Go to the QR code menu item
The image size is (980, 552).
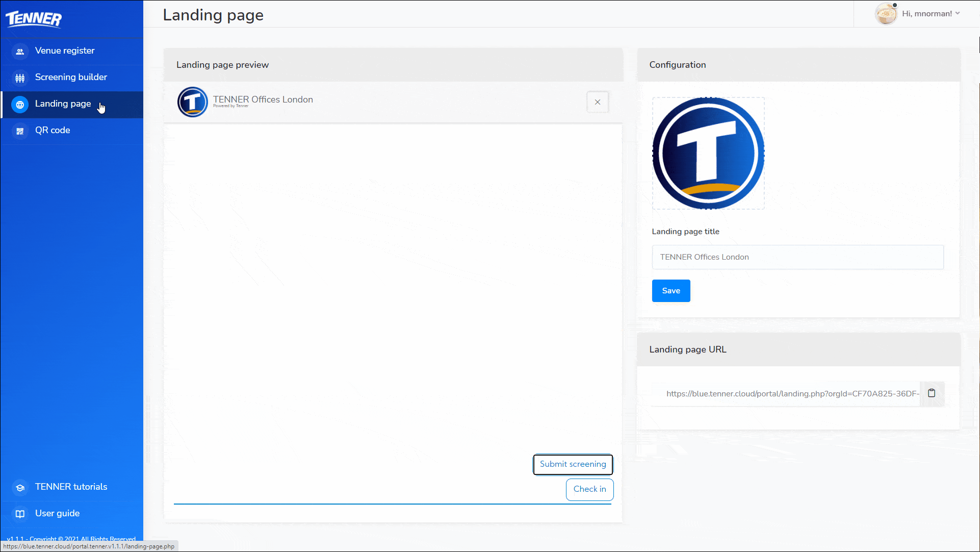[x=53, y=130]
